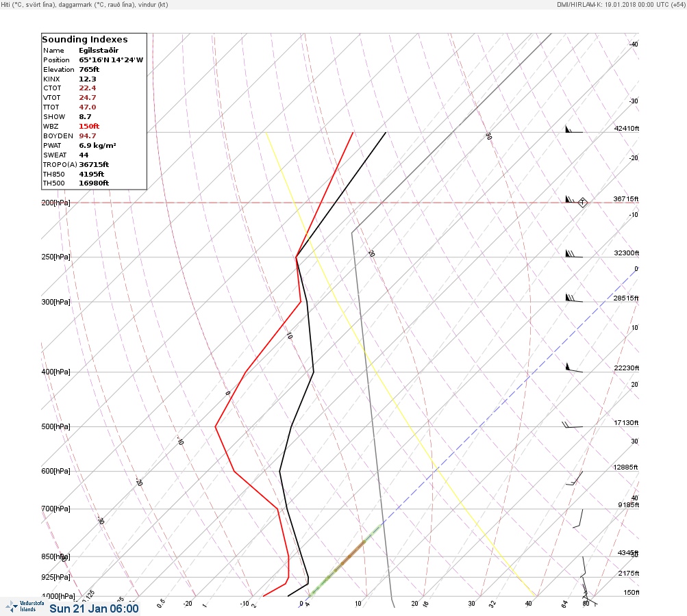Select the 500[hPa] pressure label

(x=55, y=427)
